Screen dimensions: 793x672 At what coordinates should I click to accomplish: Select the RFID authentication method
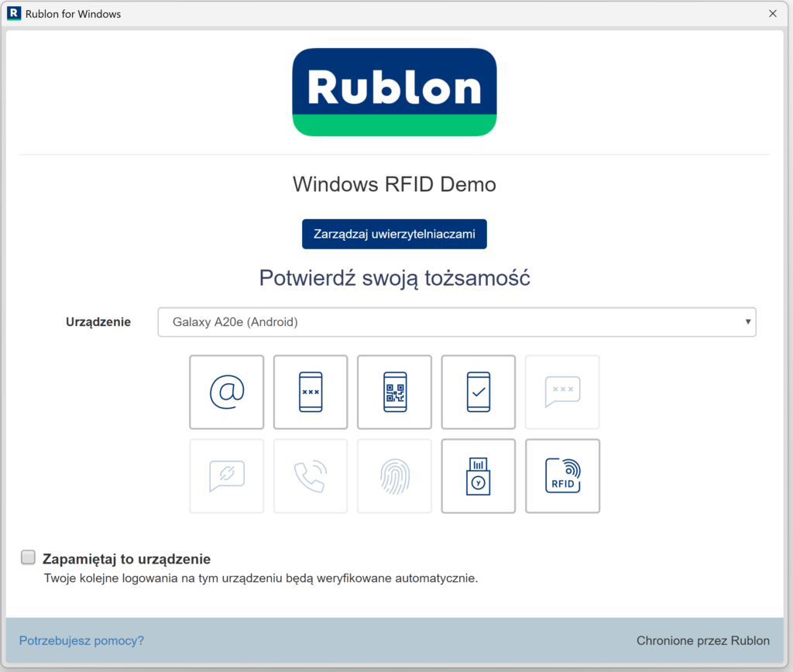pyautogui.click(x=562, y=475)
